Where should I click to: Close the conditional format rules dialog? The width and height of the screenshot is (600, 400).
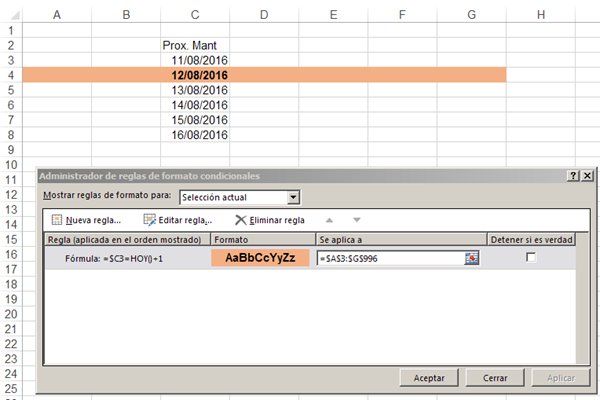point(587,176)
